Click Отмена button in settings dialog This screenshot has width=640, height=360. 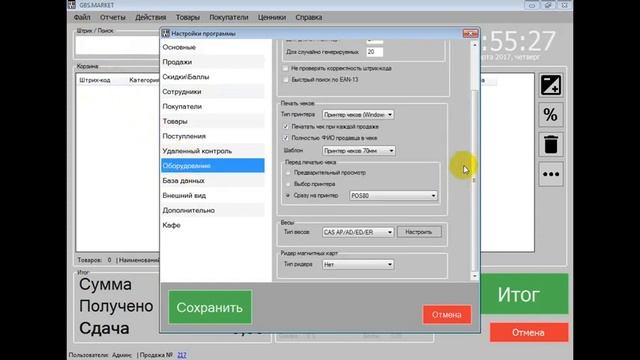pos(447,315)
